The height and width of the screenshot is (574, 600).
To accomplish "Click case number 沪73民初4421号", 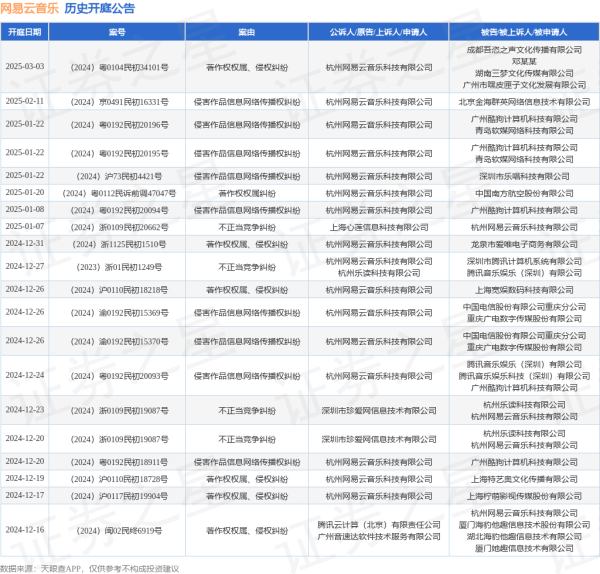I will coord(119,176).
